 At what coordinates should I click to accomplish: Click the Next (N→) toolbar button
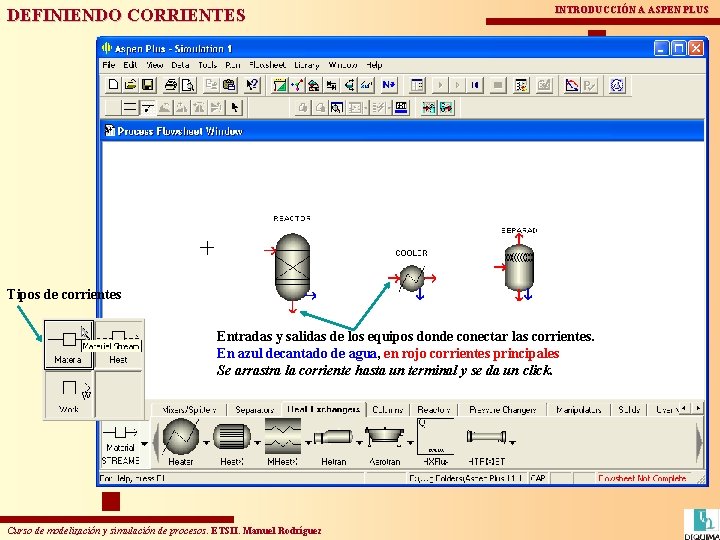389,85
